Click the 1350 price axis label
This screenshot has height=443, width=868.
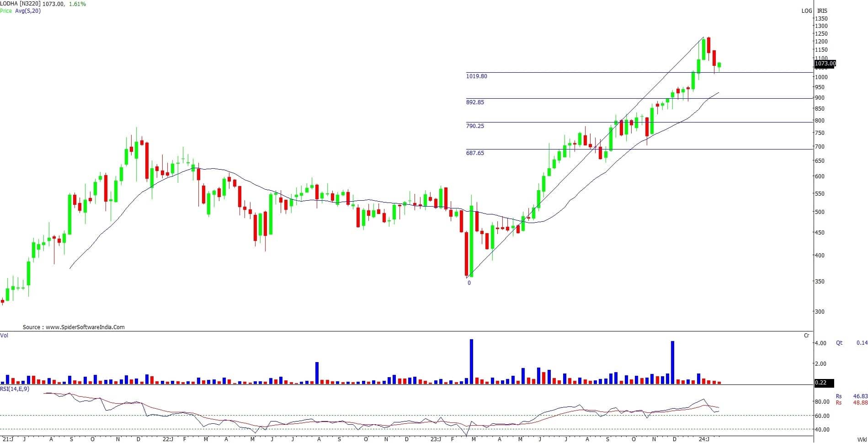click(x=822, y=19)
